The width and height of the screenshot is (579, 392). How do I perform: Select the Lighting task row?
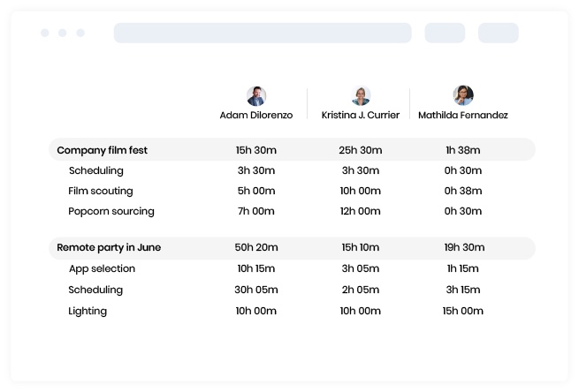coord(88,311)
